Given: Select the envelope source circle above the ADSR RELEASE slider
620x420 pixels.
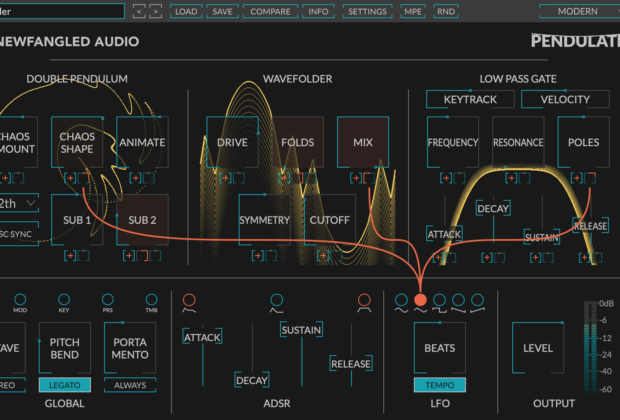Looking at the screenshot, I should [364, 300].
